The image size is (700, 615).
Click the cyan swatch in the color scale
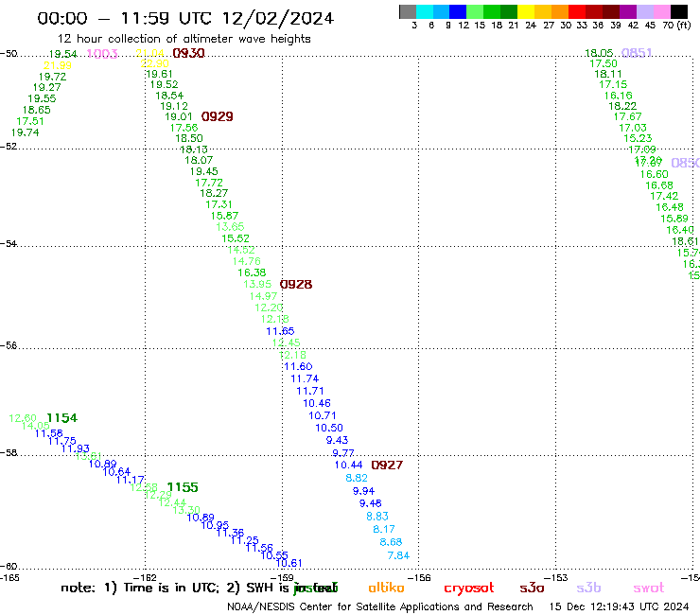[425, 11]
